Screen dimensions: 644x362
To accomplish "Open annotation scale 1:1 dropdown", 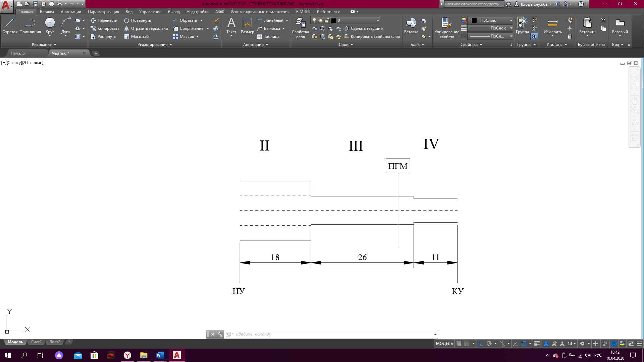I will (x=572, y=344).
